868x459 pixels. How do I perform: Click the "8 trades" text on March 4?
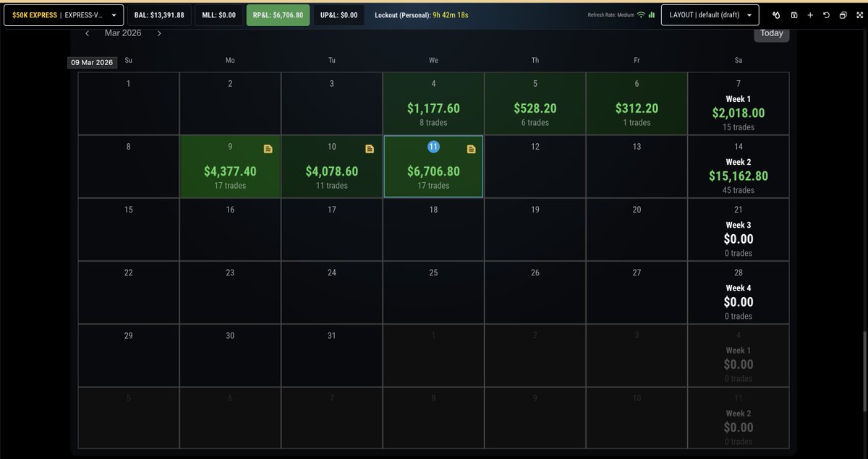coord(433,123)
